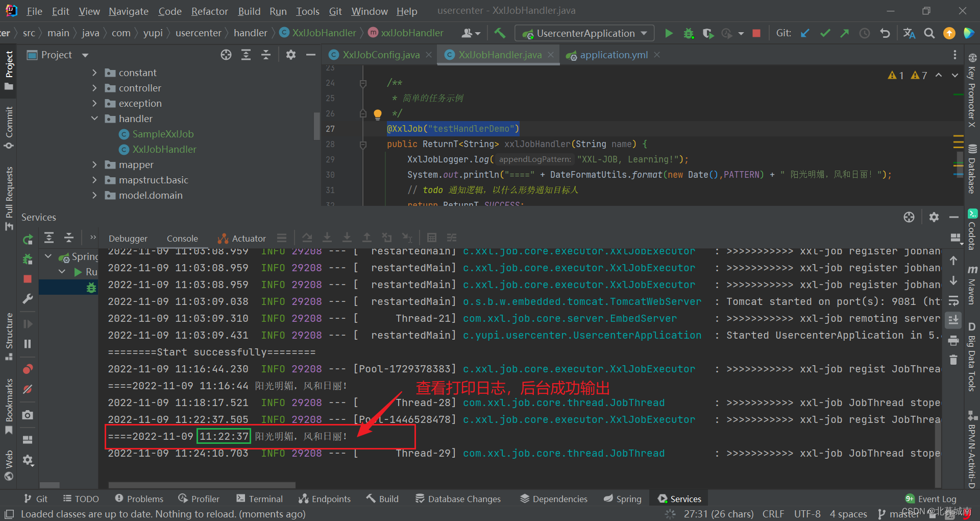The image size is (980, 521).
Task: Click master Git branch widget
Action: pos(898,514)
